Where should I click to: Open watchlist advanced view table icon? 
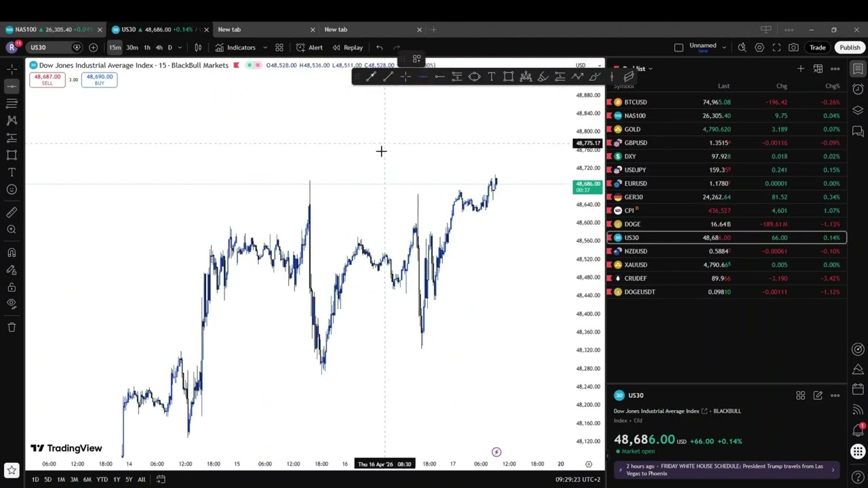tap(818, 68)
